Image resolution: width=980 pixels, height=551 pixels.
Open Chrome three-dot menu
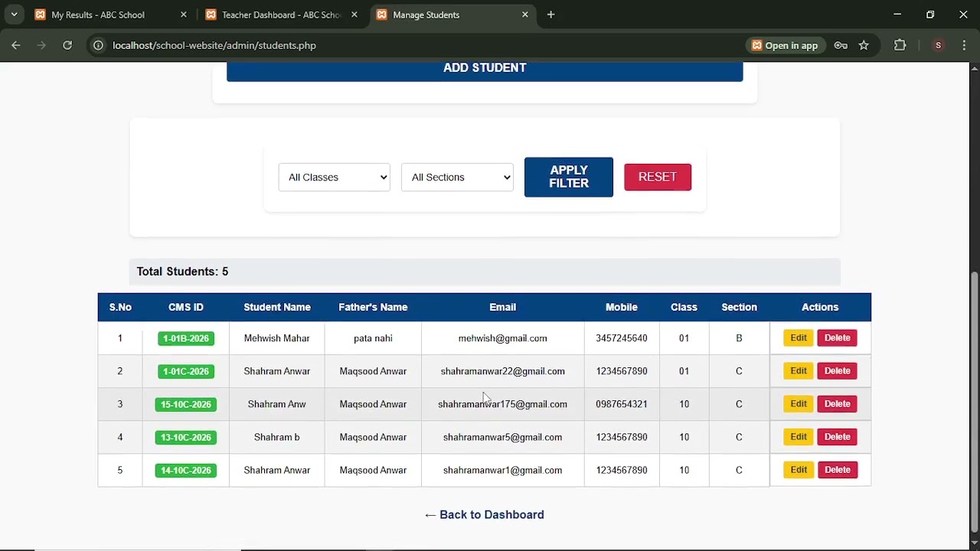click(965, 45)
